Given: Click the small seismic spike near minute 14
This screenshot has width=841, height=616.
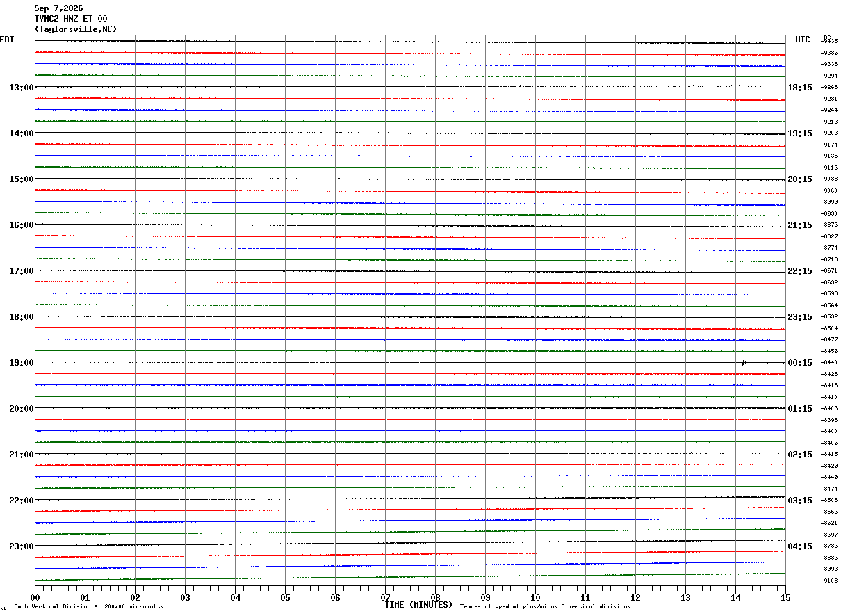Looking at the screenshot, I should pos(744,362).
